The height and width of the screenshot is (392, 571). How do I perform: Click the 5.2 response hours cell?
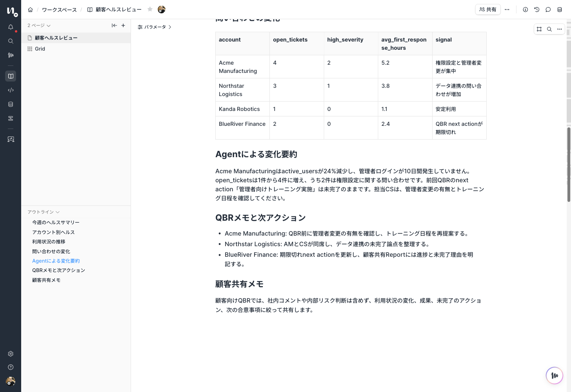pyautogui.click(x=405, y=67)
